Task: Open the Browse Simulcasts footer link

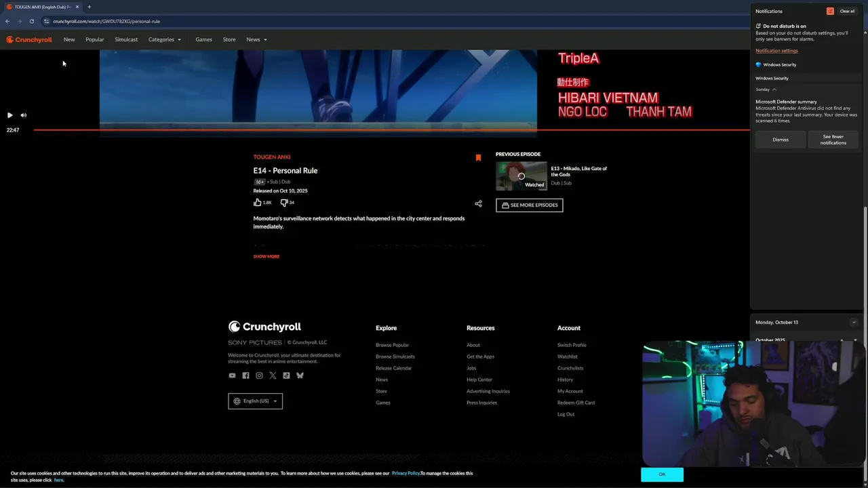Action: tap(395, 357)
